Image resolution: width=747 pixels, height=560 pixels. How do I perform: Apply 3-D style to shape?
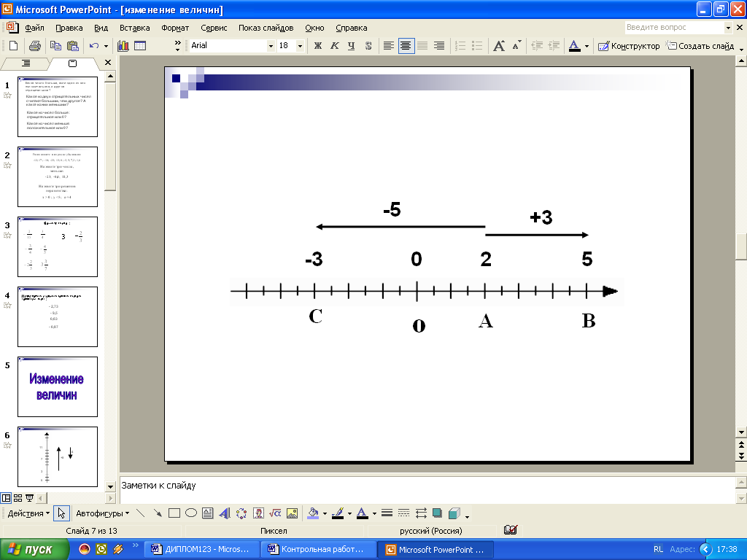(x=454, y=513)
